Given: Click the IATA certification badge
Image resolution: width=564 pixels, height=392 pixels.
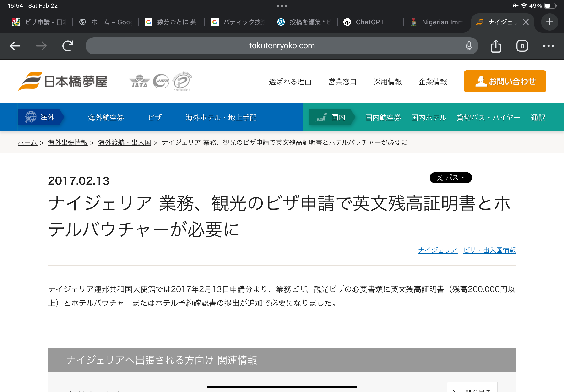Looking at the screenshot, I should 140,81.
